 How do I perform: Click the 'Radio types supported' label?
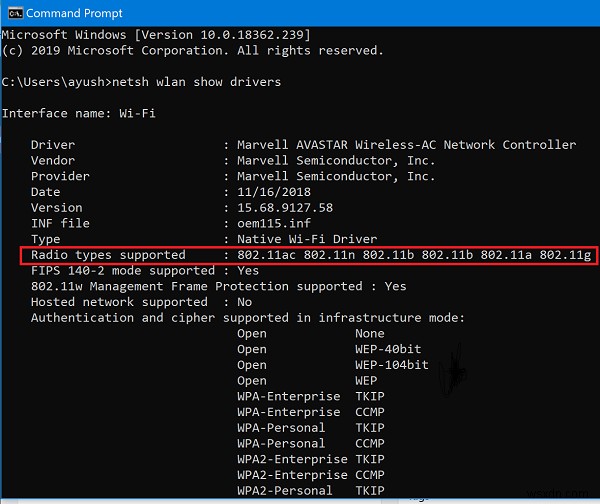(x=108, y=255)
